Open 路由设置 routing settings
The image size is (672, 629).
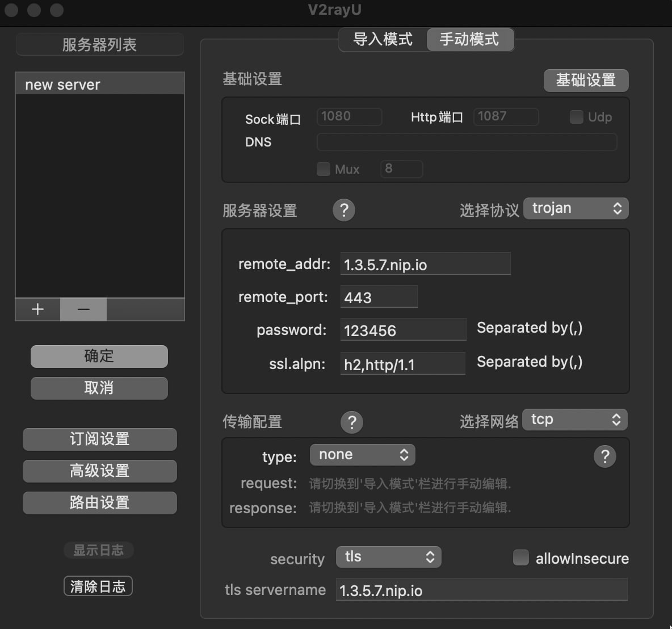click(x=99, y=502)
